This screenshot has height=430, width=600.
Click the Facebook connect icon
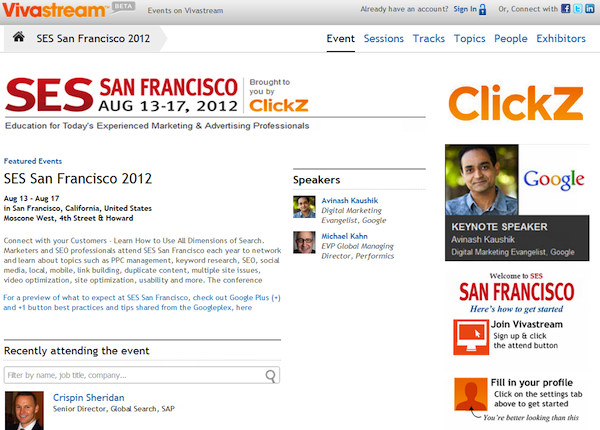[x=566, y=8]
